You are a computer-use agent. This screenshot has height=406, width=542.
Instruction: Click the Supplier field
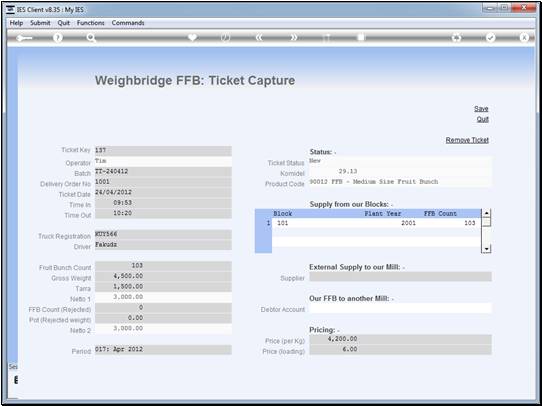pyautogui.click(x=400, y=277)
